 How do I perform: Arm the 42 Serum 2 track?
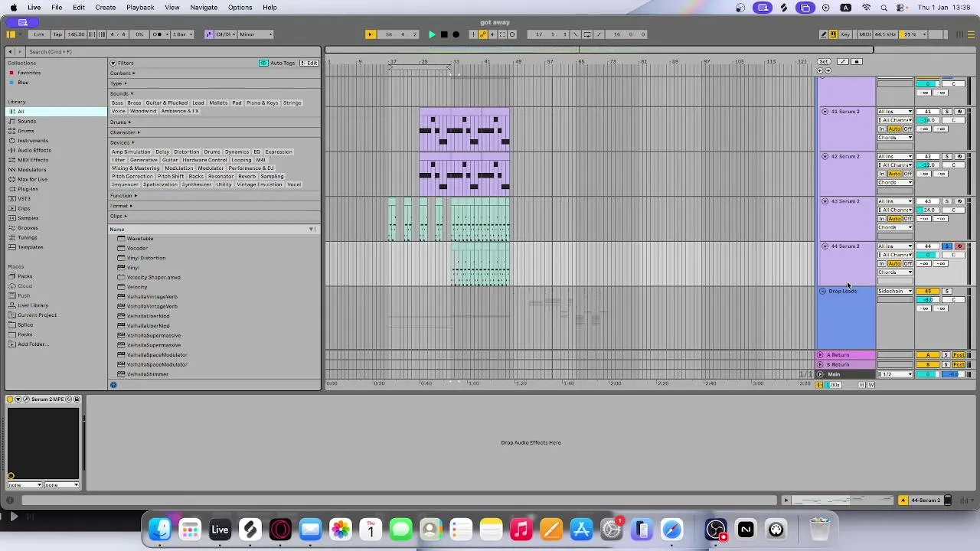(x=960, y=157)
